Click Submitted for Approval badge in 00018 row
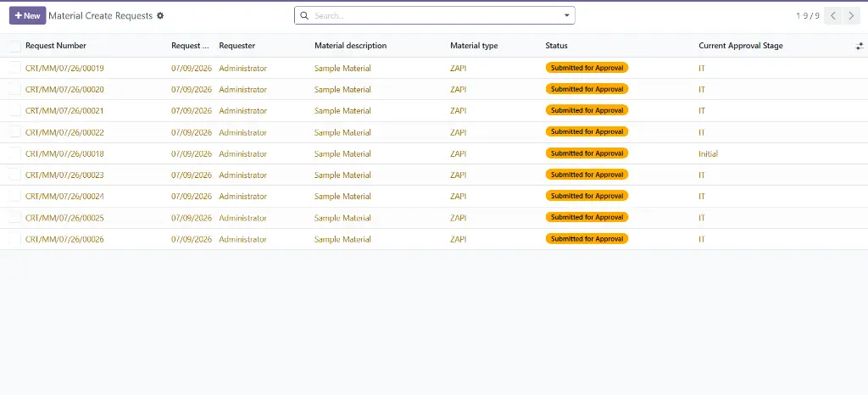Viewport: 868px width, 395px height. coord(587,153)
